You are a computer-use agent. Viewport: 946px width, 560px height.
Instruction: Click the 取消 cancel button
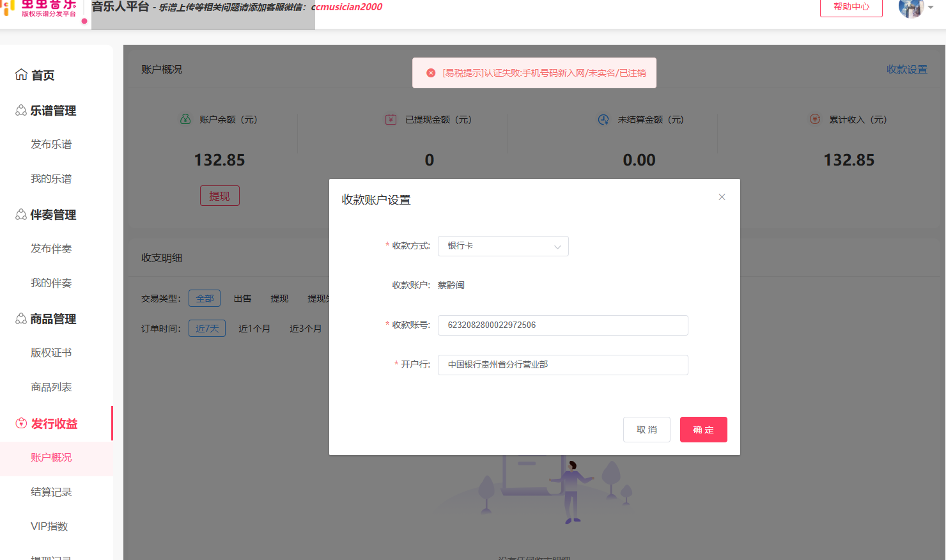[x=647, y=430]
